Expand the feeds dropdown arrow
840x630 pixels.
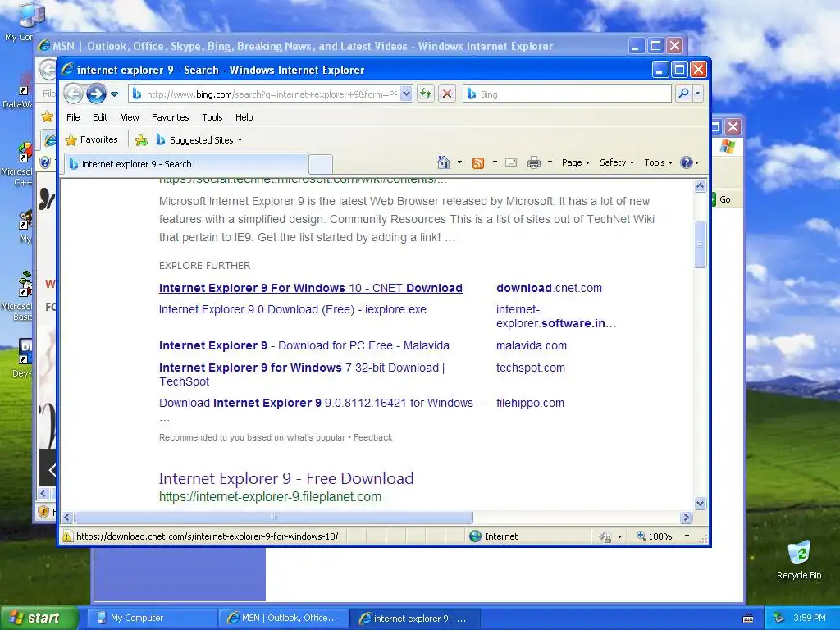495,162
